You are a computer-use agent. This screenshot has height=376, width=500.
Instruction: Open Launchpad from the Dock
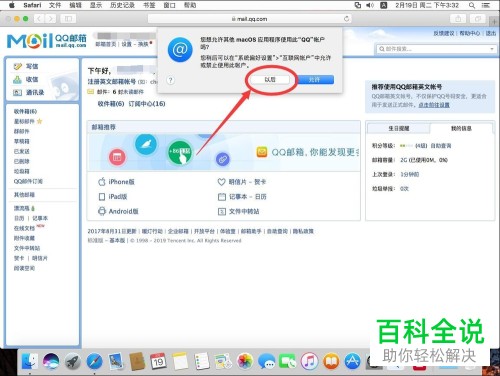click(73, 361)
